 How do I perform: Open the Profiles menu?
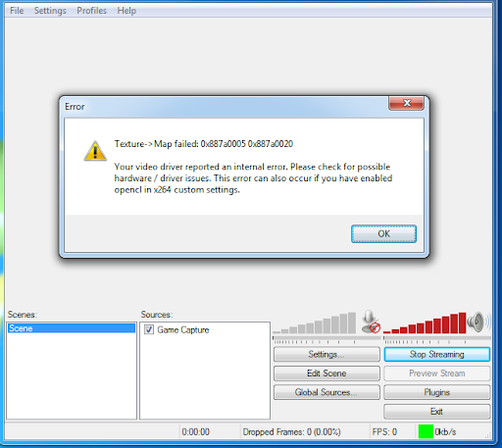coord(91,11)
